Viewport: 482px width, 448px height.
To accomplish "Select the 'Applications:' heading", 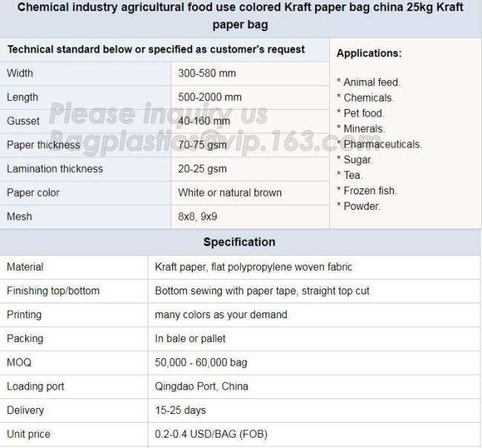I will [369, 53].
